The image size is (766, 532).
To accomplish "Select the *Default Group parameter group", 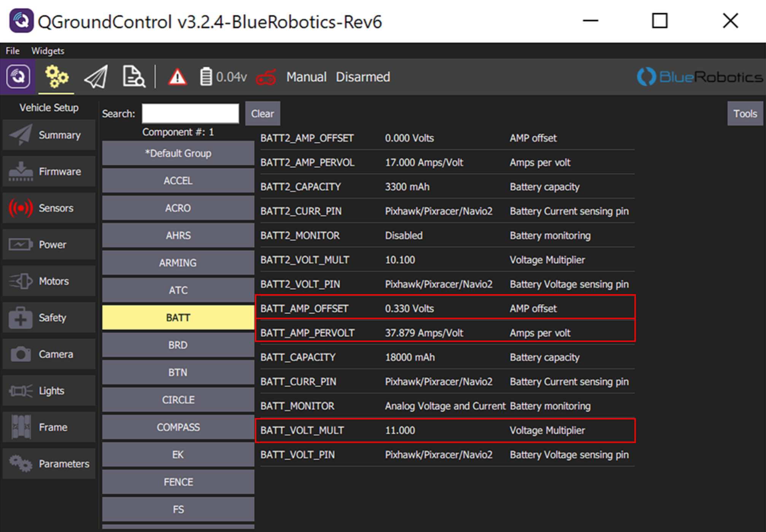I will tap(178, 154).
